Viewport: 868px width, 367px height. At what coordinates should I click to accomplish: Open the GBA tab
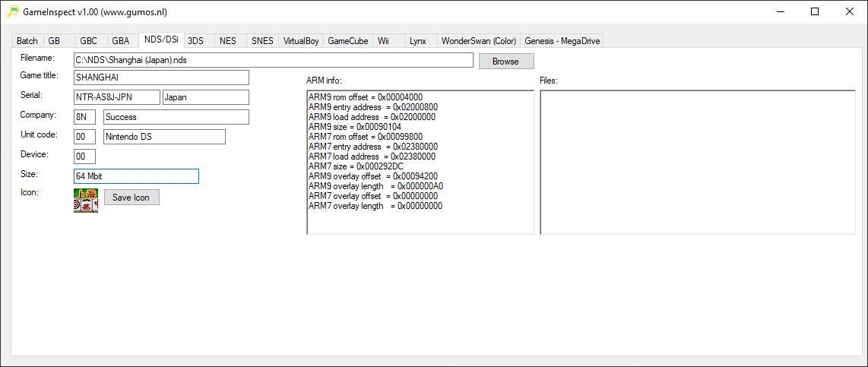tap(120, 41)
